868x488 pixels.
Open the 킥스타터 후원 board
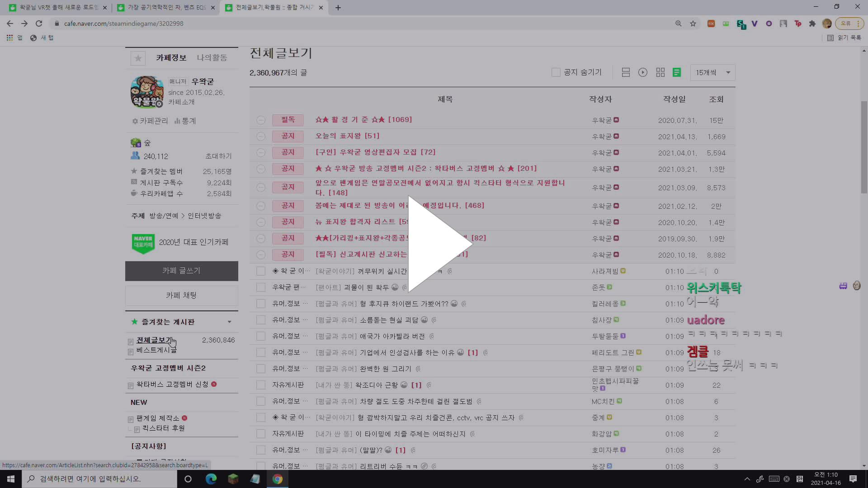coord(164,428)
